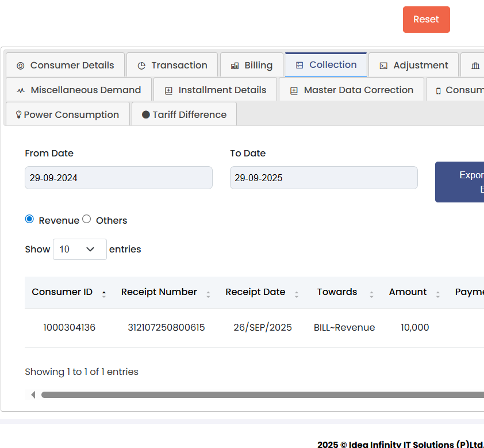484x448 pixels.
Task: Select the Revenue radio button
Action: coord(29,219)
